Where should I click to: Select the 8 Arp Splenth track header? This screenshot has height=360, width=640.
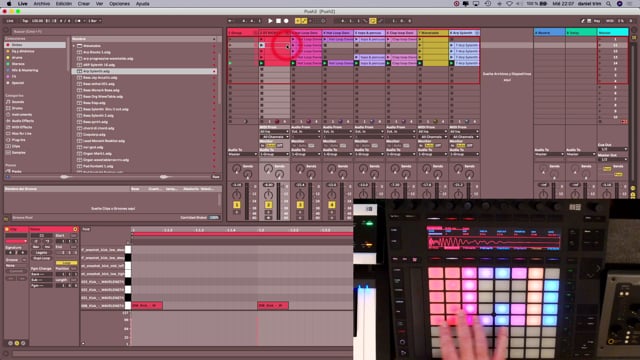tap(464, 33)
